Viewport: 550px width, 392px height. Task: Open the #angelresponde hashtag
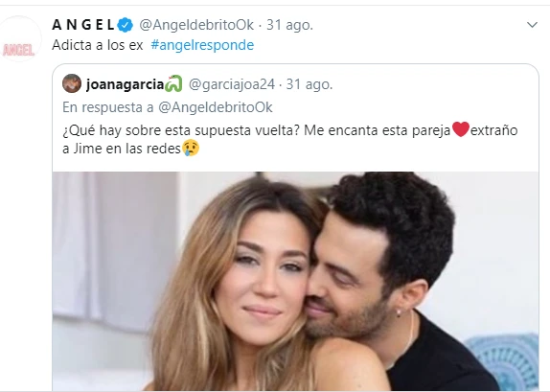coord(202,45)
